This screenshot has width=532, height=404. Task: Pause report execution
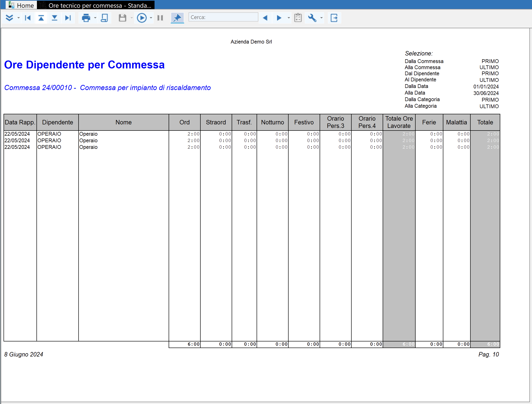(160, 18)
